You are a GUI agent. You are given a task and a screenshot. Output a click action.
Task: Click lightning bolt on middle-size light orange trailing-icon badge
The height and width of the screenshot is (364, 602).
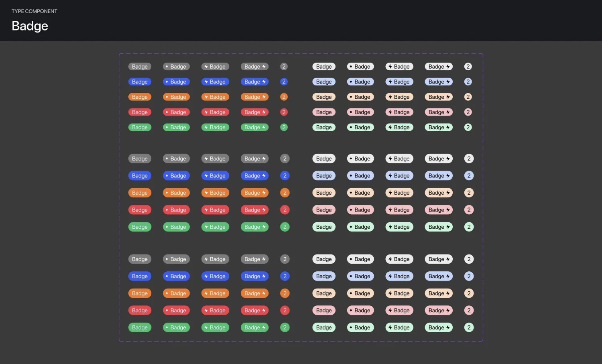tap(448, 193)
